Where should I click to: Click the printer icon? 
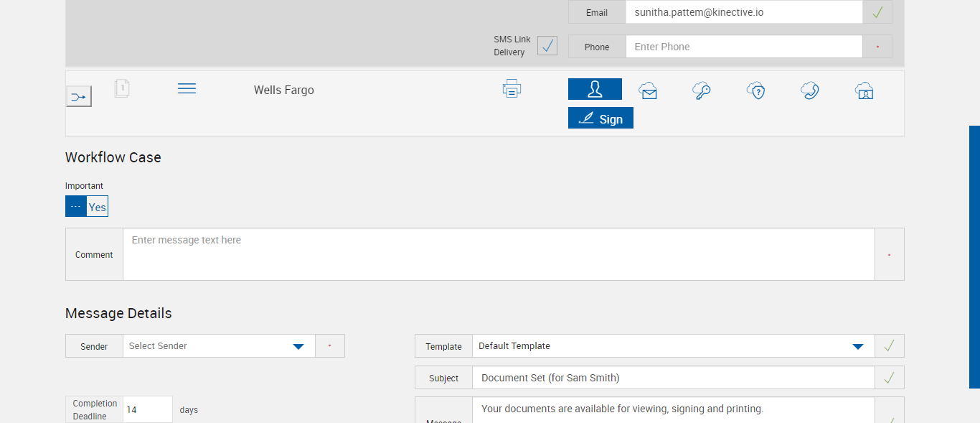tap(512, 89)
